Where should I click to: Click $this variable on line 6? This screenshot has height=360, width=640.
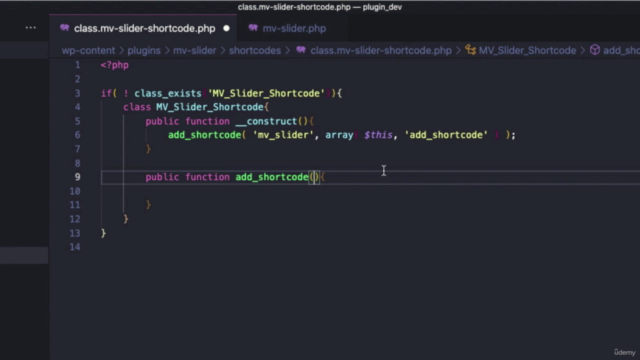[378, 135]
